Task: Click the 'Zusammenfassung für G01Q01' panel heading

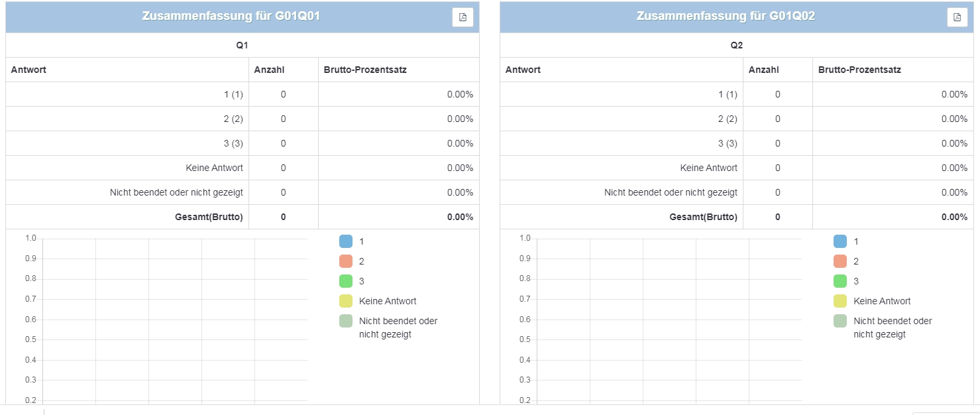Action: (231, 17)
